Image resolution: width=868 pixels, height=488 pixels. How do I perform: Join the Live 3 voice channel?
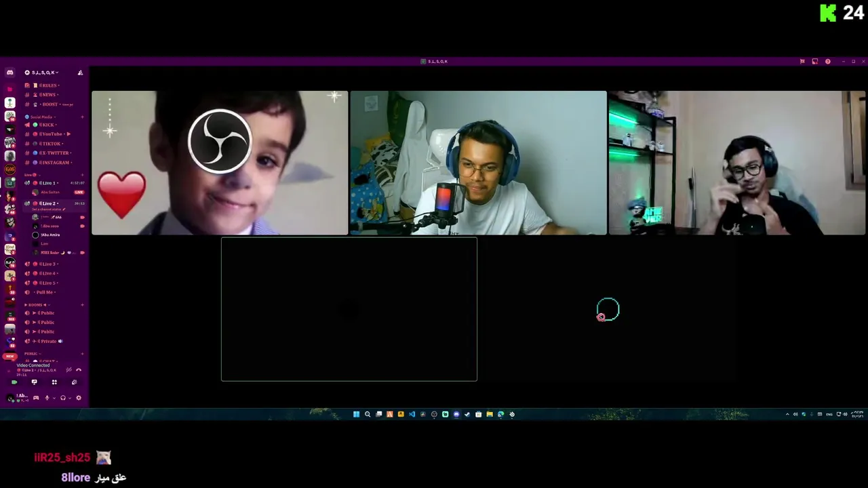pos(53,264)
